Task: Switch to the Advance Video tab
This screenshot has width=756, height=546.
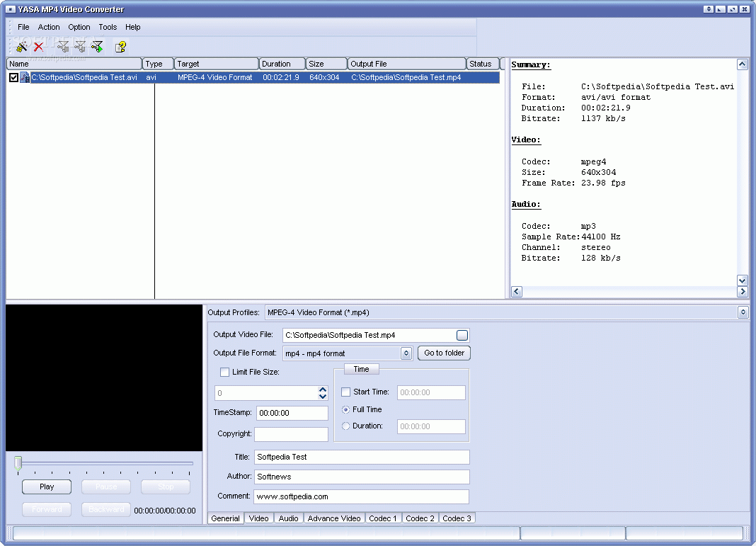Action: tap(334, 518)
